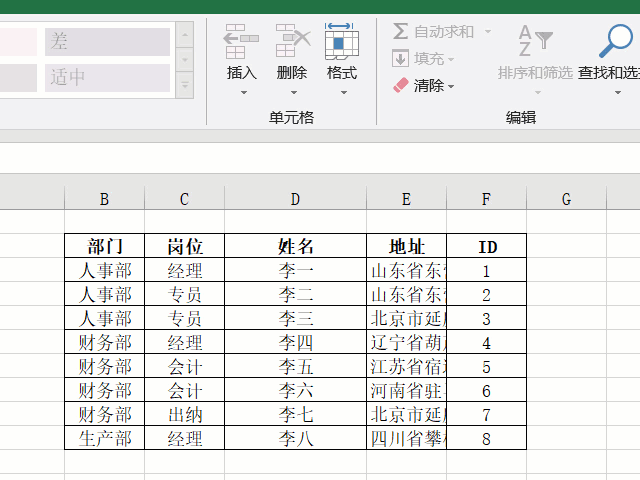This screenshot has height=480, width=640.
Task: Select the address cell starting 辽宁省
Action: [x=407, y=342]
